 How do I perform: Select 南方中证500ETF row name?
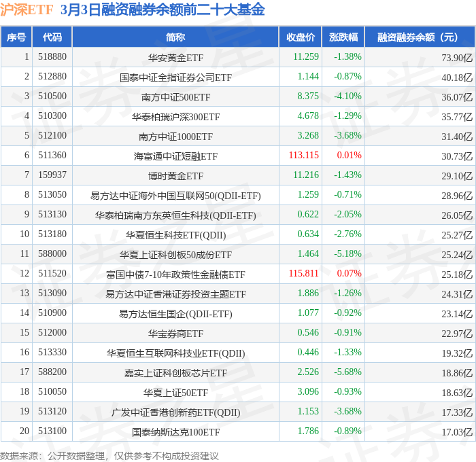pos(175,97)
